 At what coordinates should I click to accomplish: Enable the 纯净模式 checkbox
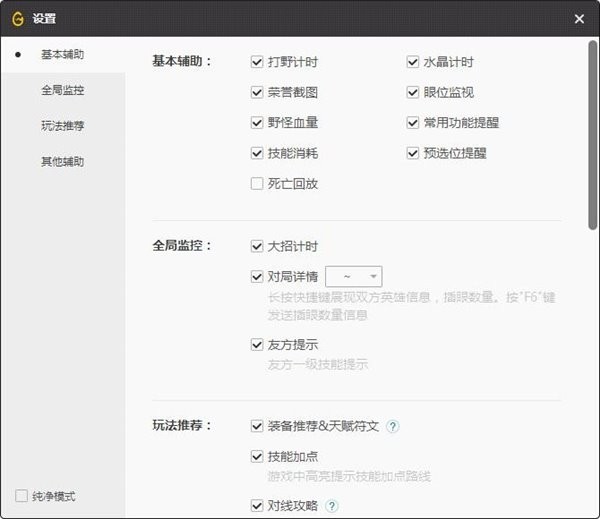tap(22, 496)
